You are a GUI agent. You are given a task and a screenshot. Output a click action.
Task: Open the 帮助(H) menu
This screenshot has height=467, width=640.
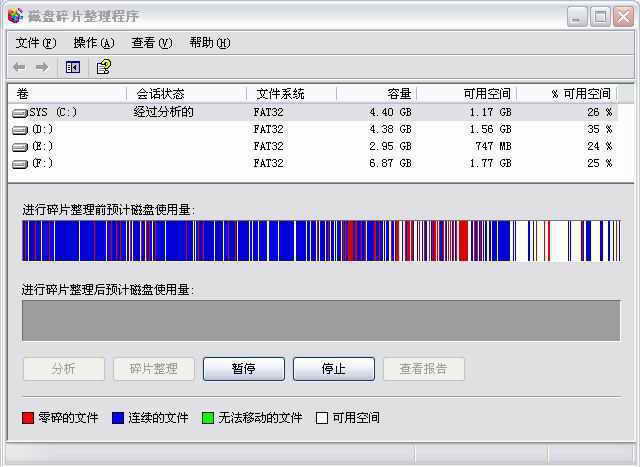[209, 43]
